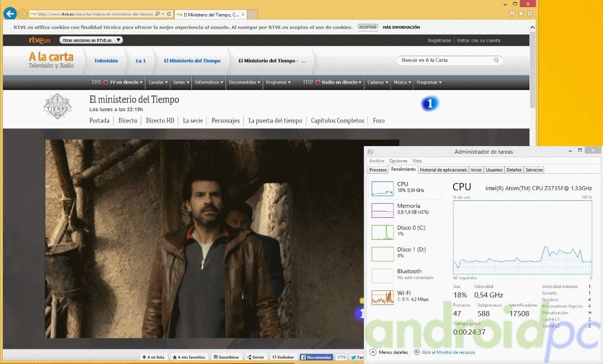
Task: Click the La 1 breadcrumb link
Action: click(x=141, y=61)
